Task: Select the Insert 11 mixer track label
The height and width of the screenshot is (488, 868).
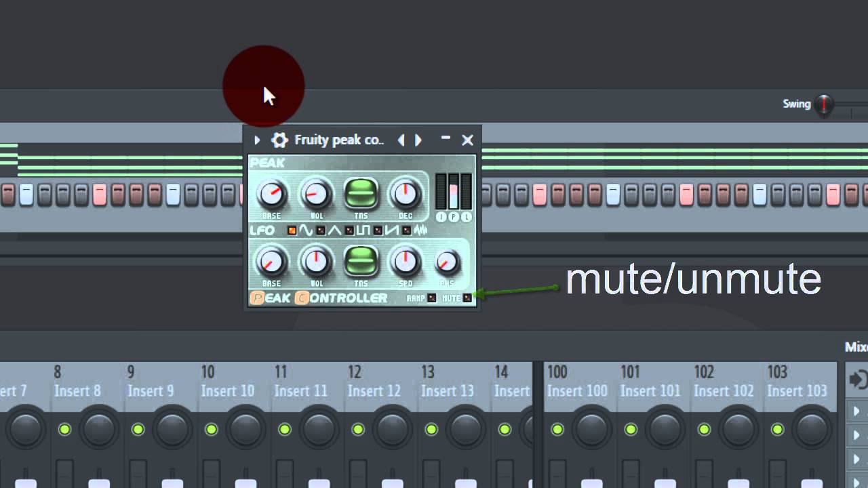Action: pyautogui.click(x=300, y=391)
